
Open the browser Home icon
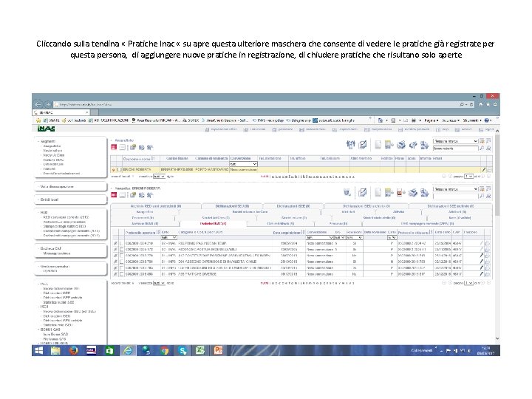(x=480, y=104)
